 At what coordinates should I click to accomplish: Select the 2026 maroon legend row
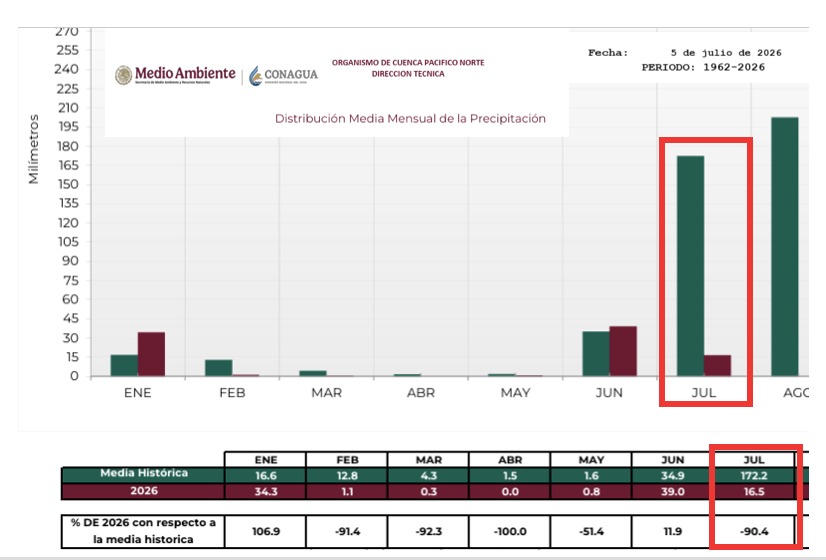[143, 491]
